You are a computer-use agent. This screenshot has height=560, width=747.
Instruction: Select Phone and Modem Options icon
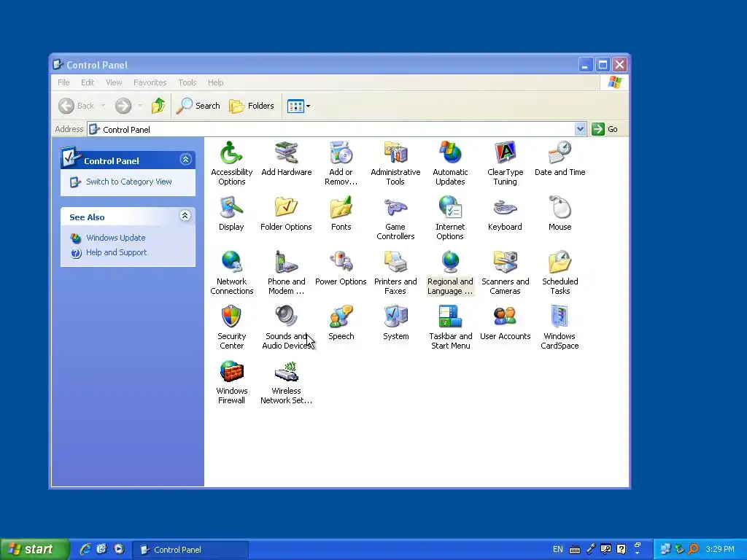(286, 273)
